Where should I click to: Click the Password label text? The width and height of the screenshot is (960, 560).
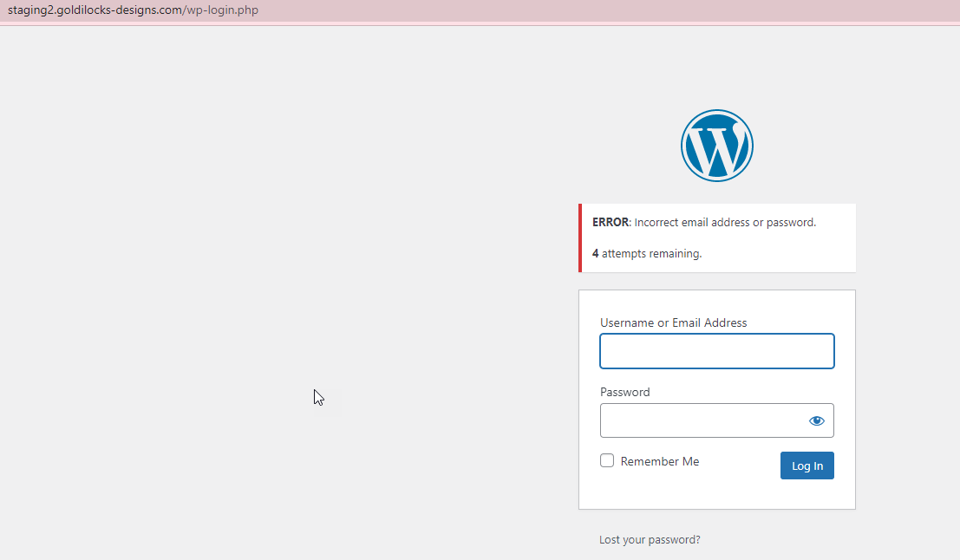(624, 393)
